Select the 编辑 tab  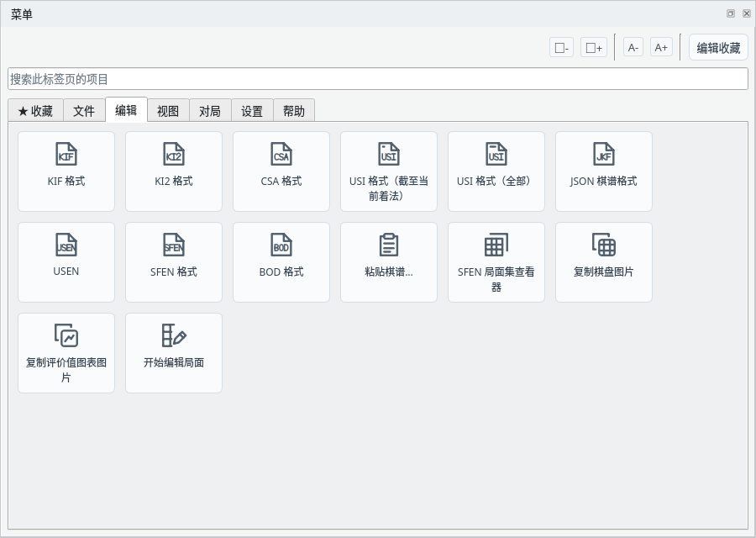pos(126,110)
